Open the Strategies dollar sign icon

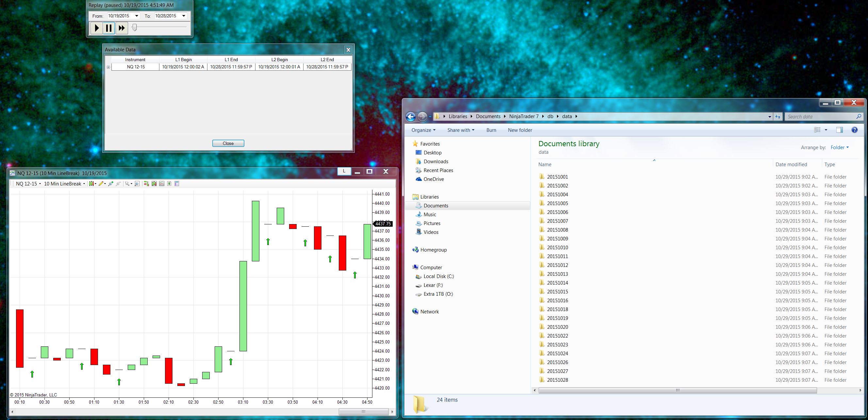(169, 184)
